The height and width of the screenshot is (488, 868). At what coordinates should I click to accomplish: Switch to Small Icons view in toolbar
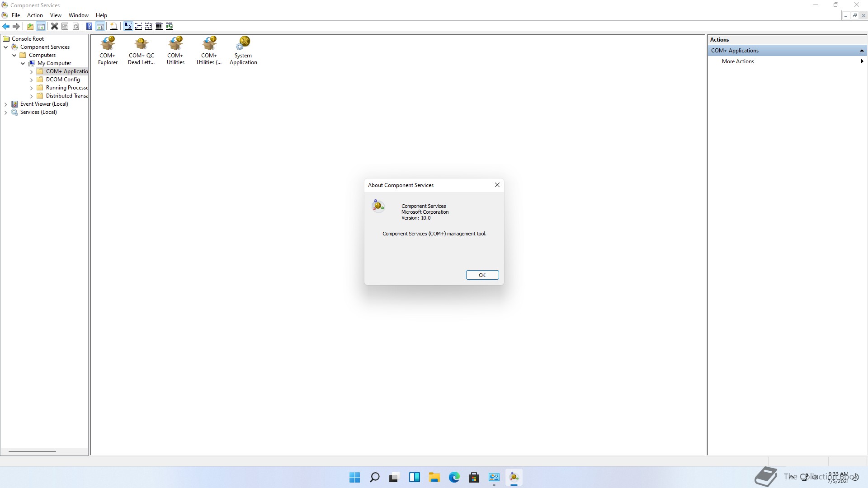pyautogui.click(x=138, y=26)
